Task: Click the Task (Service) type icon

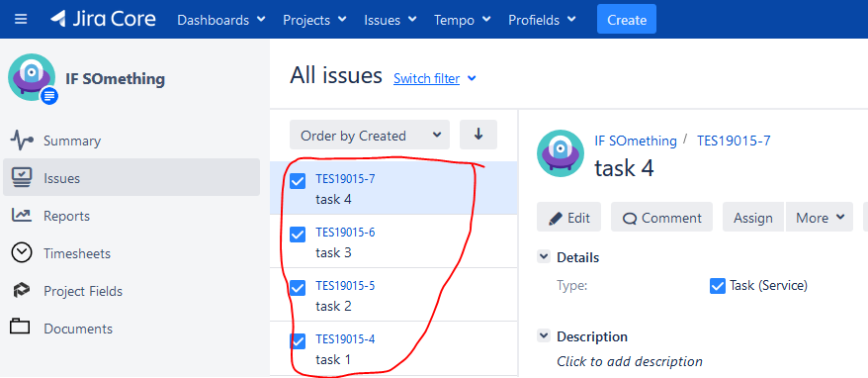Action: pyautogui.click(x=718, y=286)
